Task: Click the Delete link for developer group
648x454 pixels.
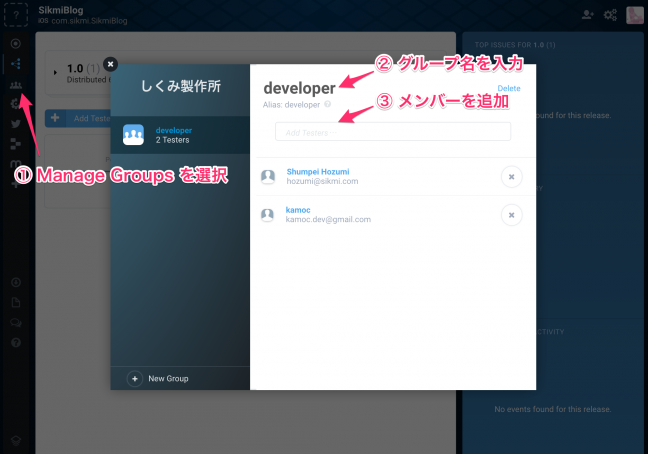Action: pyautogui.click(x=508, y=89)
